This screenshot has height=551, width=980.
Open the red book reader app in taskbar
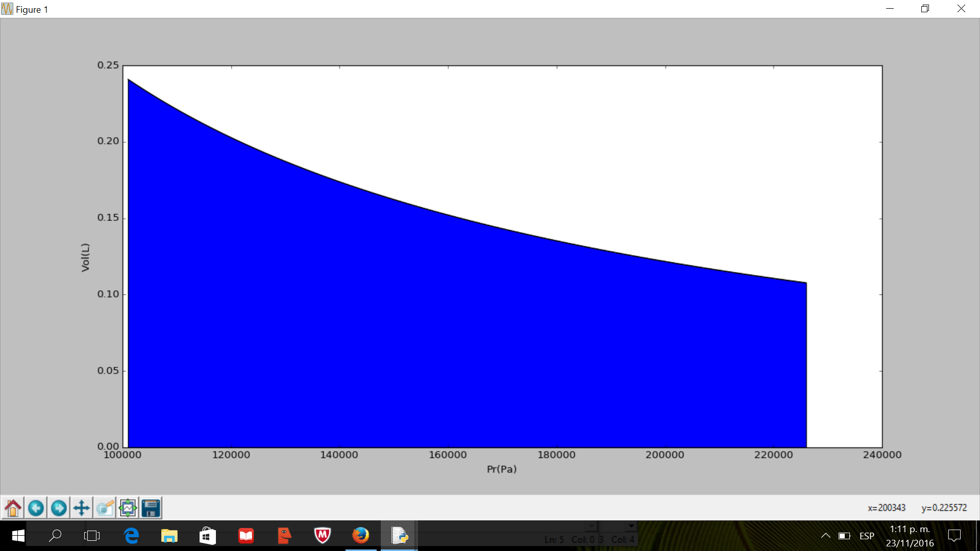pos(246,536)
